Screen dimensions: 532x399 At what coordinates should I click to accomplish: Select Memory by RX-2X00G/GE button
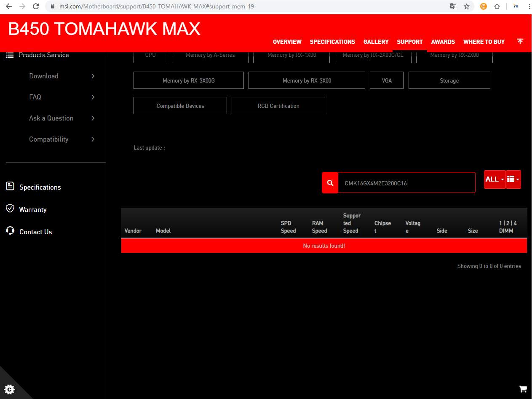(x=373, y=57)
